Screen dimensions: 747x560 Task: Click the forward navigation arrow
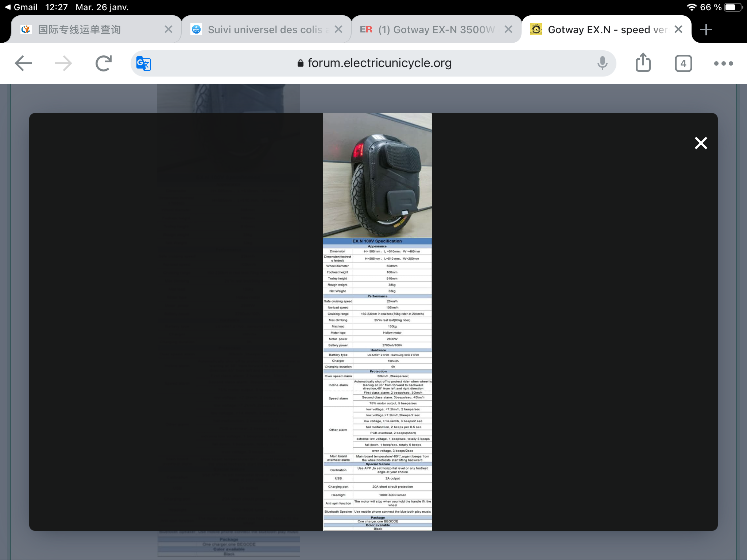click(x=63, y=63)
